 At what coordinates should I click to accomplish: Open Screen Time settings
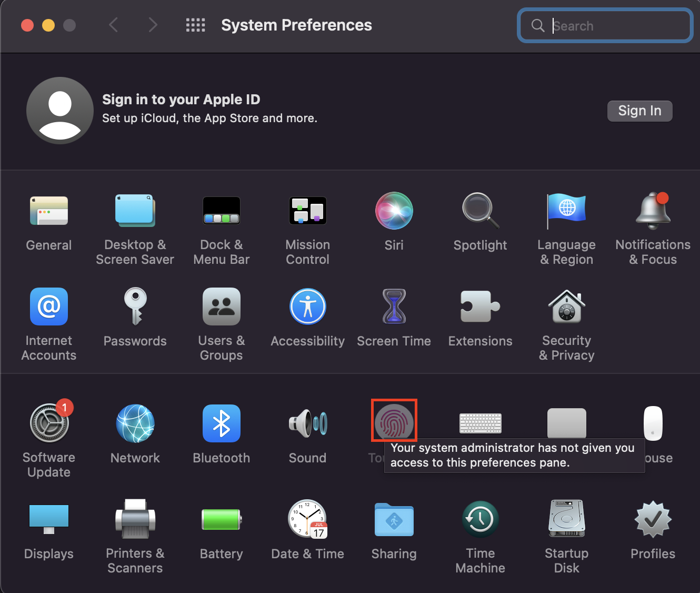pos(394,307)
